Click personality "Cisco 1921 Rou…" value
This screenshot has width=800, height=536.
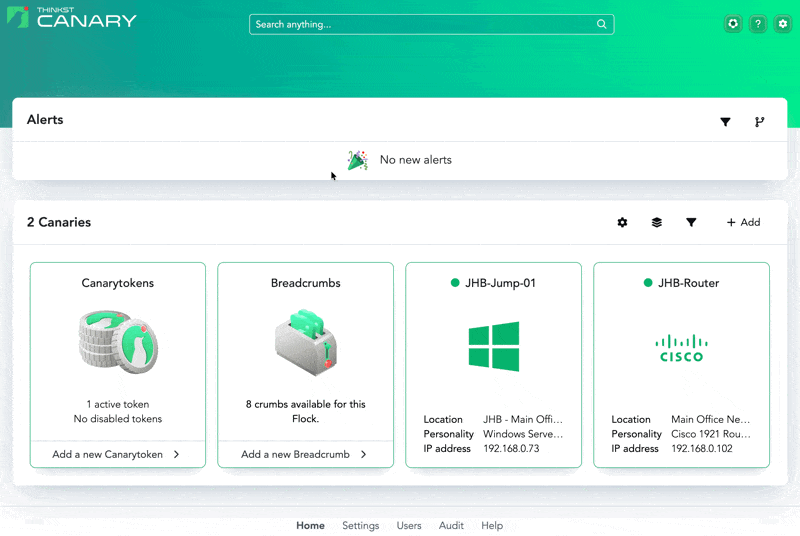[711, 434]
